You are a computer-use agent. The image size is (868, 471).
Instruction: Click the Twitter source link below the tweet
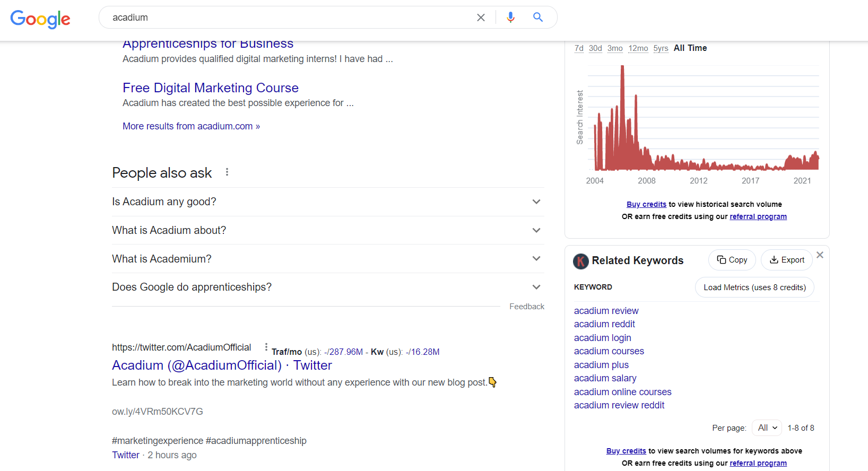(x=126, y=455)
